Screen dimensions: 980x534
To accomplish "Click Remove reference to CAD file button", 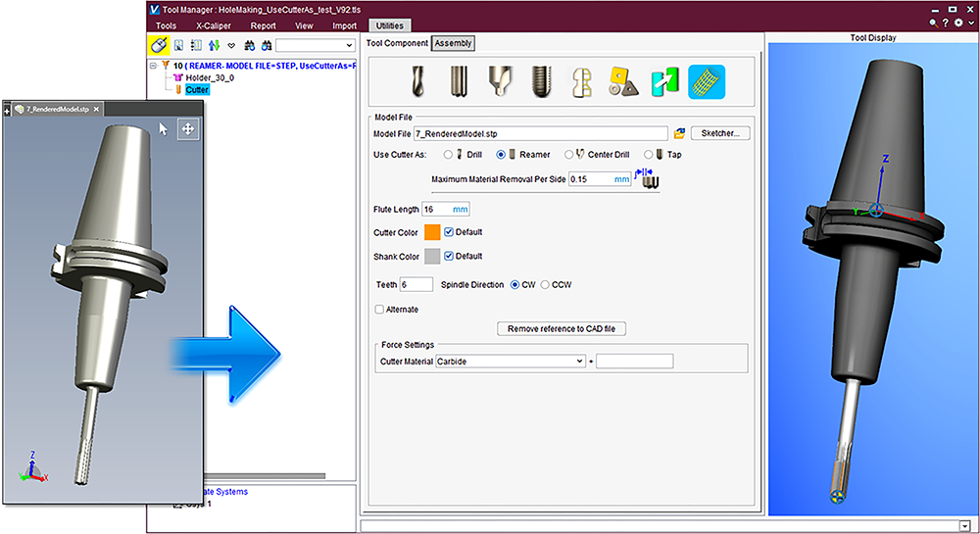I will (562, 329).
